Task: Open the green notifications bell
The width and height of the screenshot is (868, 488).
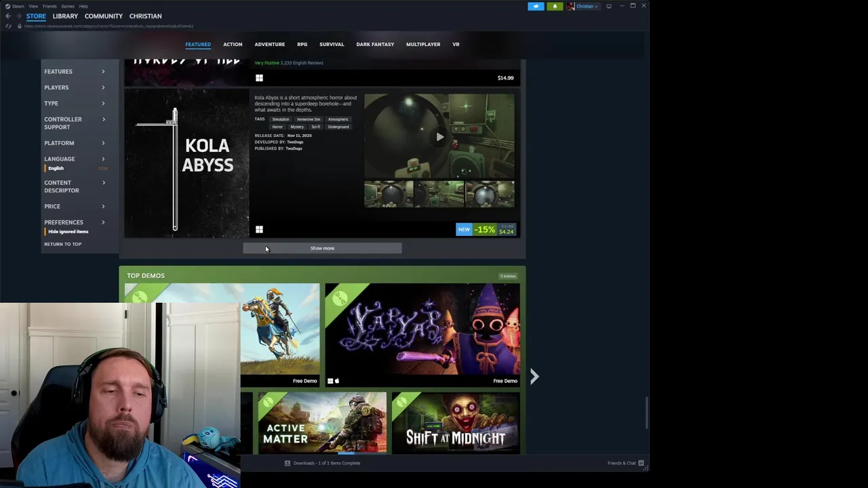Action: 555,6
